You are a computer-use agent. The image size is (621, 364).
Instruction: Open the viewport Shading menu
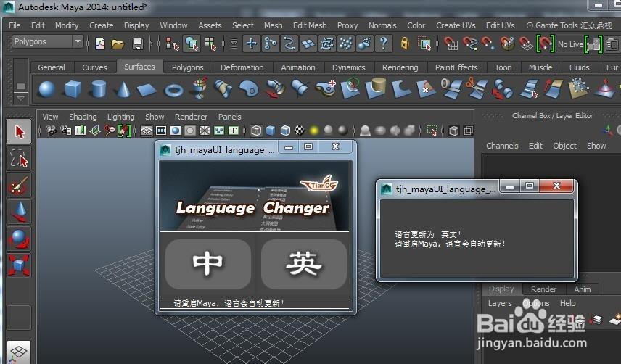[x=83, y=117]
